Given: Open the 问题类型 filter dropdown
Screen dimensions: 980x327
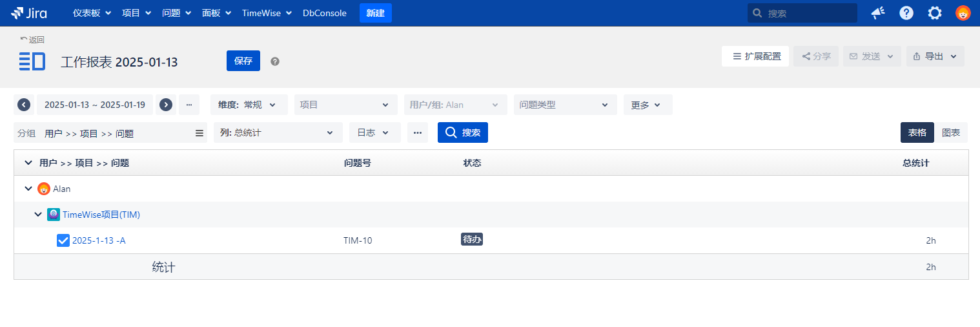Looking at the screenshot, I should (564, 105).
